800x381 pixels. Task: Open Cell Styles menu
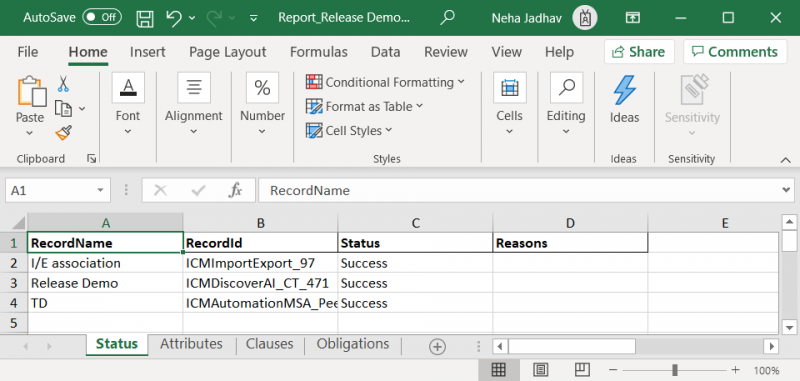tap(349, 131)
